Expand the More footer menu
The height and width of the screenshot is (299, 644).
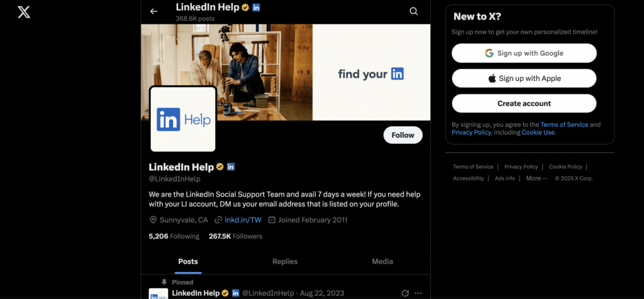[x=537, y=178]
